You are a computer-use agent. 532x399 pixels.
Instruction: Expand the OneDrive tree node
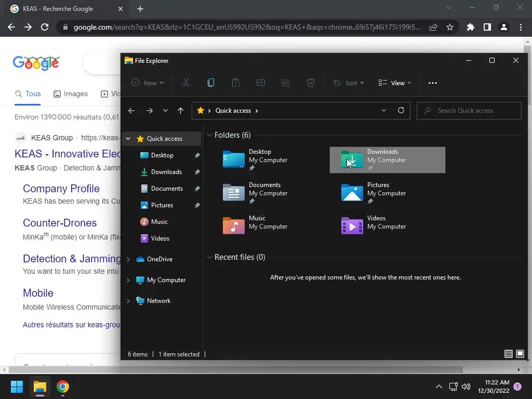point(128,259)
